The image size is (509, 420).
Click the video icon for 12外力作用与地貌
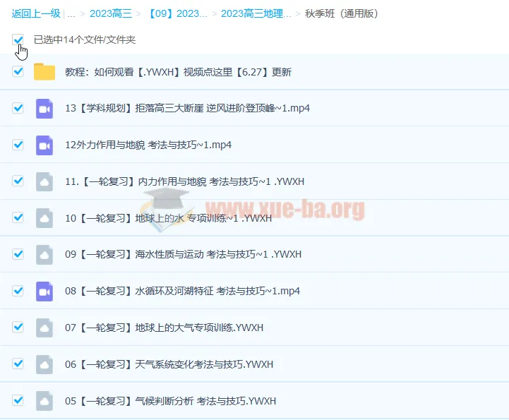pyautogui.click(x=44, y=145)
